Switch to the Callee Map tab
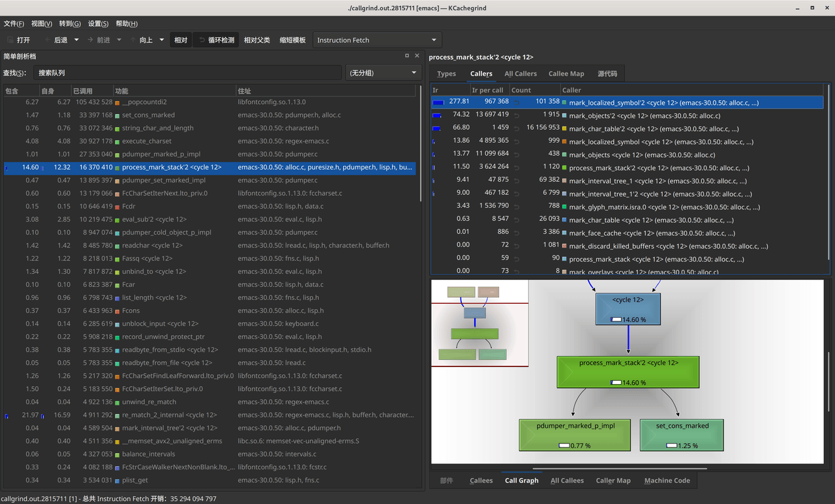This screenshot has height=504, width=835. (x=566, y=74)
